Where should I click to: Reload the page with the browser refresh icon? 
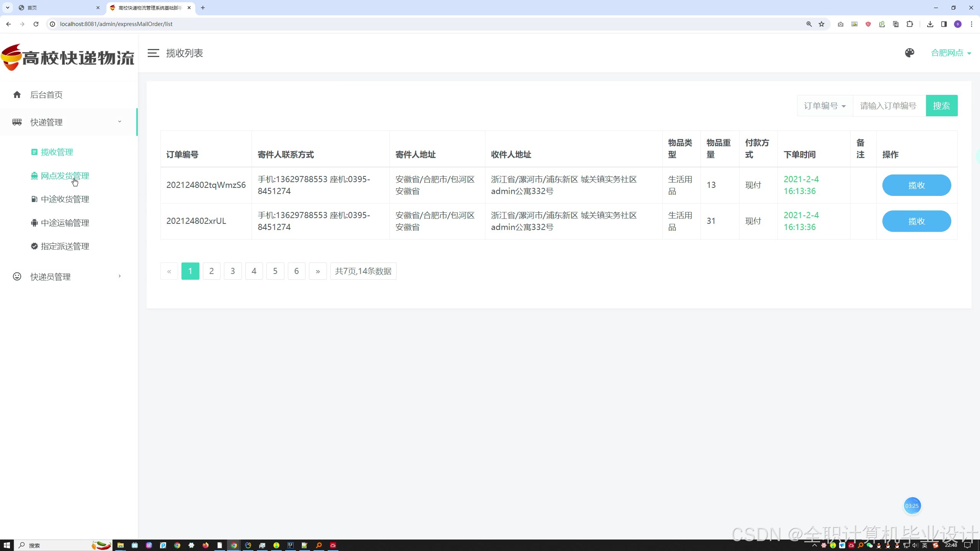[36, 24]
